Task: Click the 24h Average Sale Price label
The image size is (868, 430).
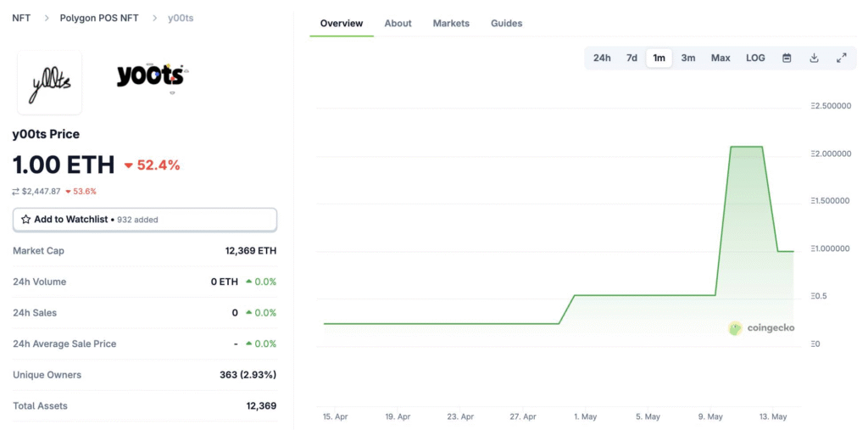Action: click(64, 343)
